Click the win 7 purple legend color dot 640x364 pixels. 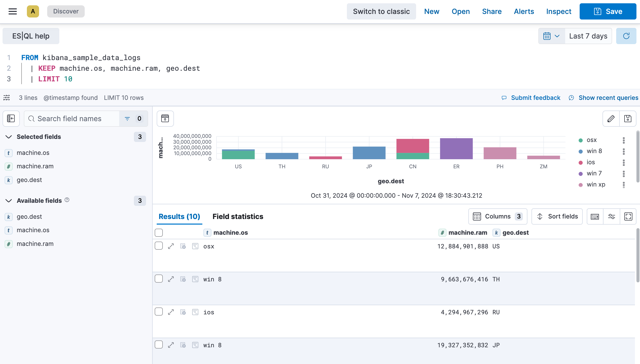(581, 173)
